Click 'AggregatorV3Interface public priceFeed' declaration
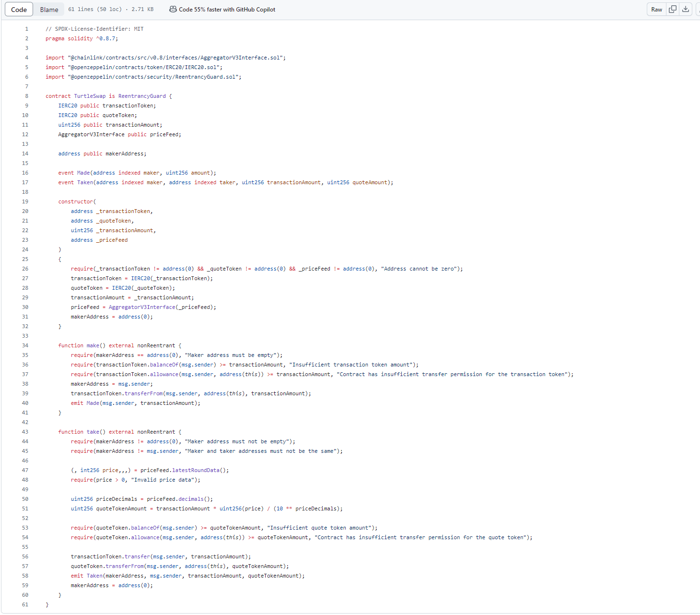The image size is (700, 615). tap(120, 134)
